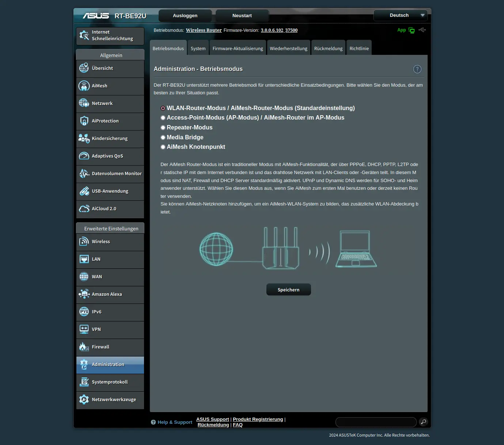Viewport: 504px width, 445px height.
Task: Click the Adaptives QoS gauge icon
Action: [x=84, y=156]
